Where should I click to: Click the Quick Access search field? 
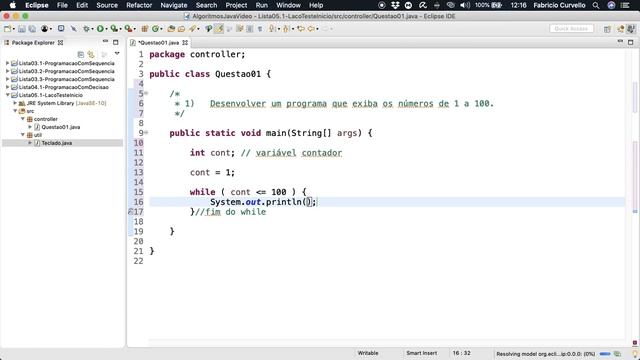coord(571,29)
